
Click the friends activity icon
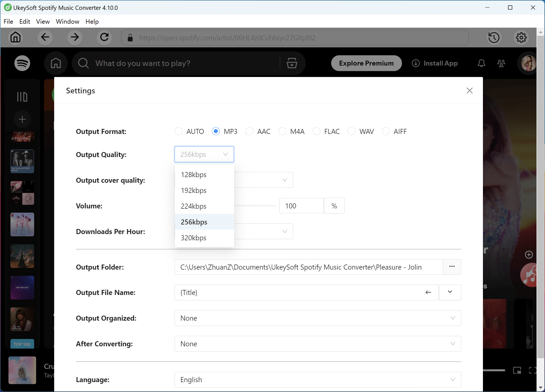point(501,63)
